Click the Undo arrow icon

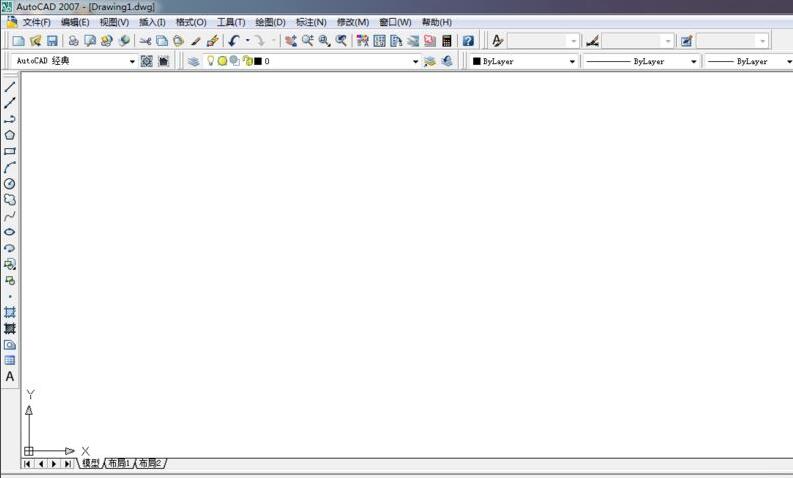pos(234,41)
